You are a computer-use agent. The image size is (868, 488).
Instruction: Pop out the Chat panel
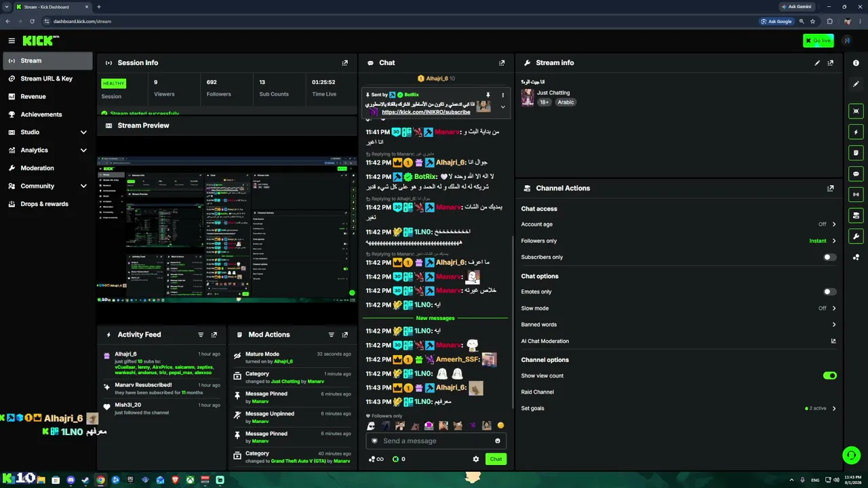point(502,63)
